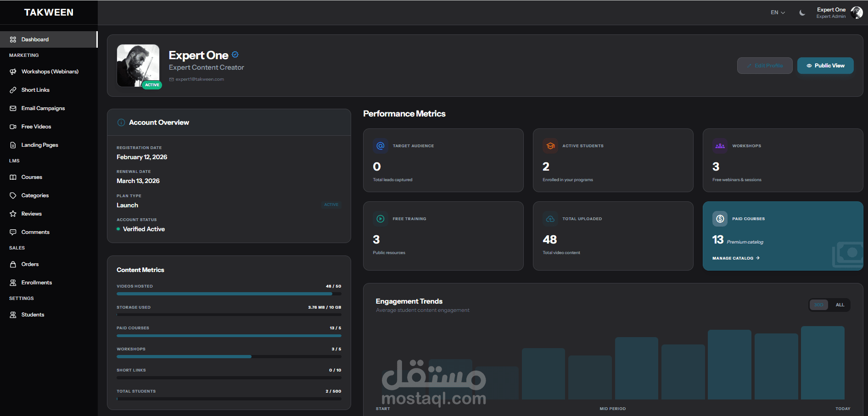Click the Short Links chain icon
Screen dimensions: 868x416
tap(13, 90)
